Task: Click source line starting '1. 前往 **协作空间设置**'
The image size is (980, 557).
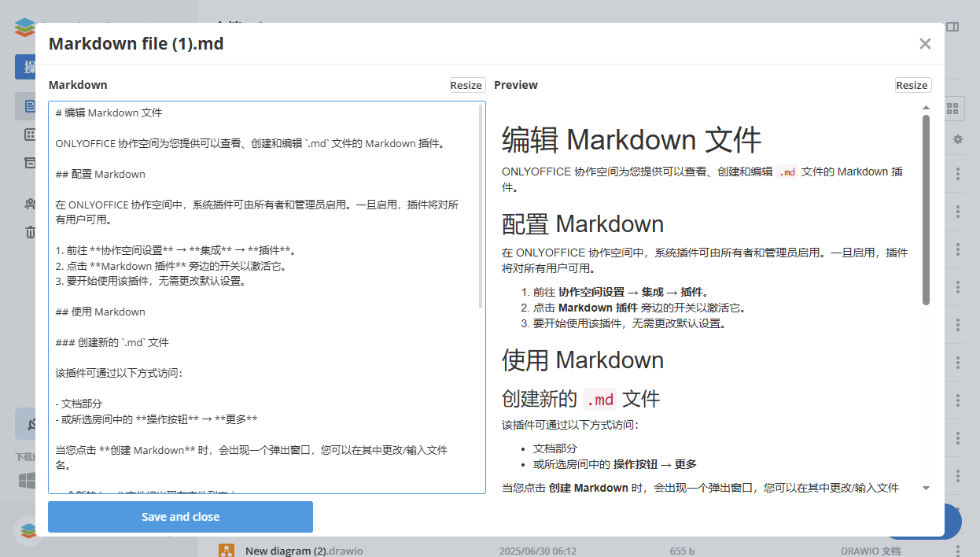Action: point(175,250)
